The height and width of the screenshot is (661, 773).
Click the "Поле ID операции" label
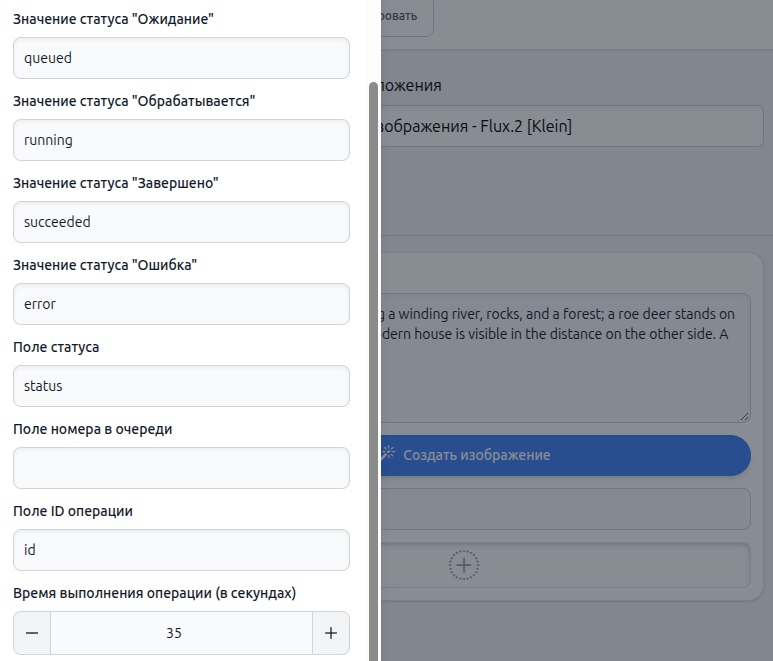(x=73, y=511)
